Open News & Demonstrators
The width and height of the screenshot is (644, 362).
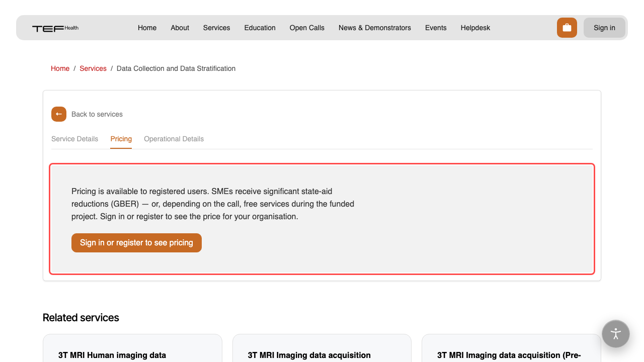(375, 28)
